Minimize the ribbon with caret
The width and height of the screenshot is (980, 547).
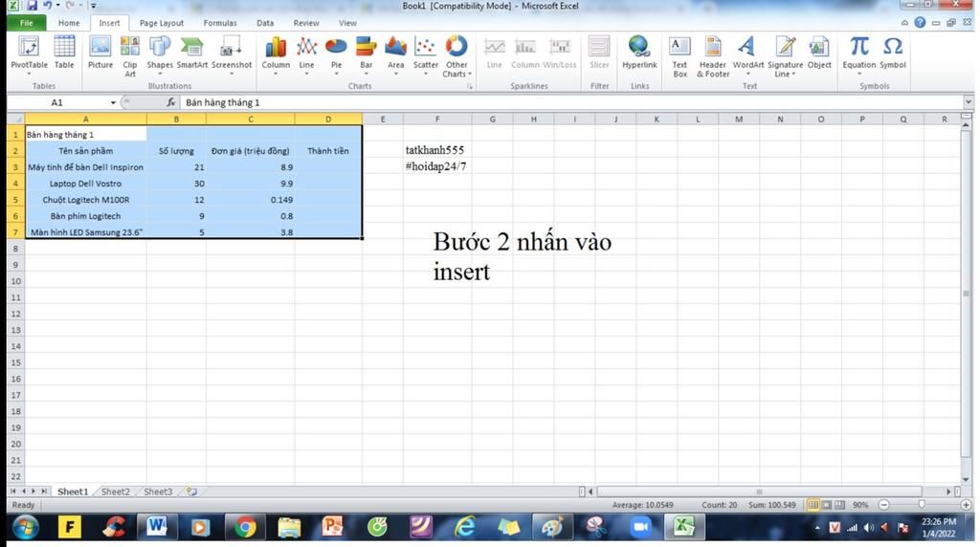(904, 23)
